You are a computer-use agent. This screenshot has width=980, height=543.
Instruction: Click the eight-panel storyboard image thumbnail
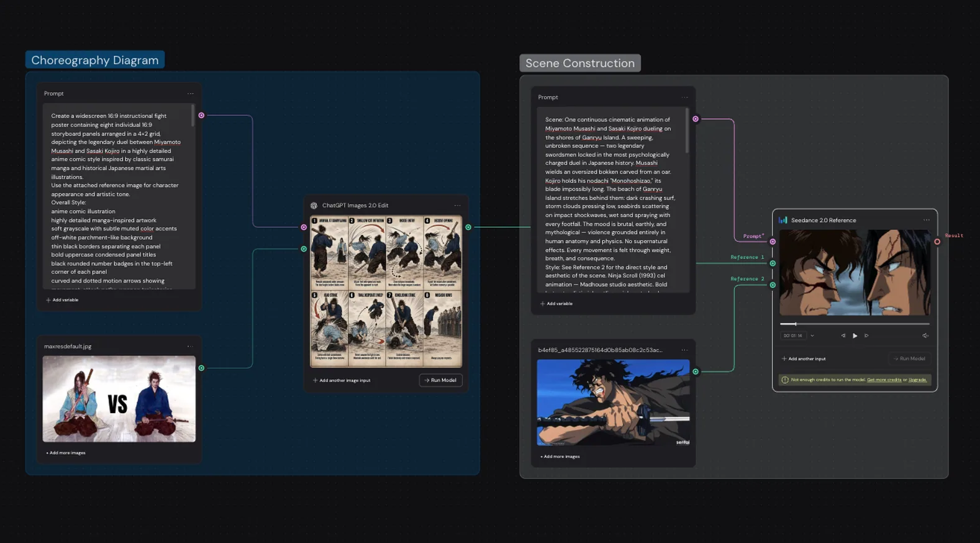386,291
